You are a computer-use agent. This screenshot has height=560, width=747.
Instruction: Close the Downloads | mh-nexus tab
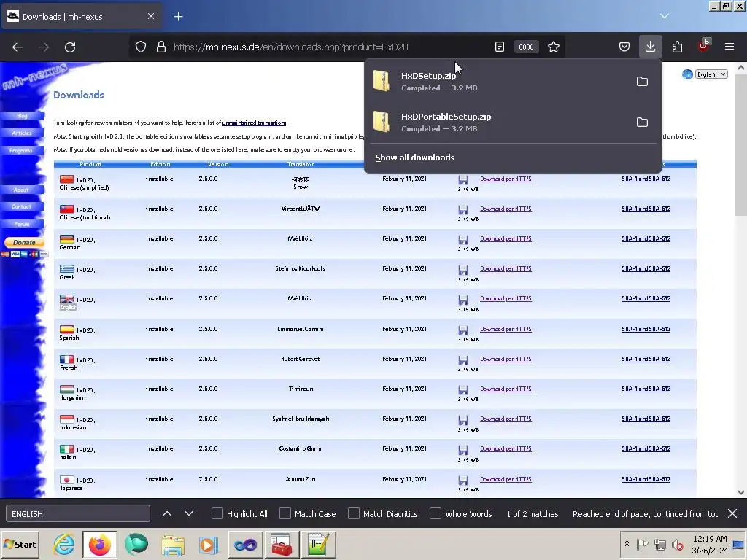150,16
